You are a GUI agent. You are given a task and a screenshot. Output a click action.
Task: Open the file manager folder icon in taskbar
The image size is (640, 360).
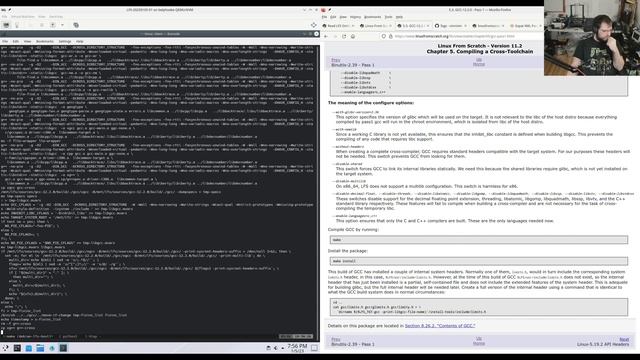pos(40,348)
